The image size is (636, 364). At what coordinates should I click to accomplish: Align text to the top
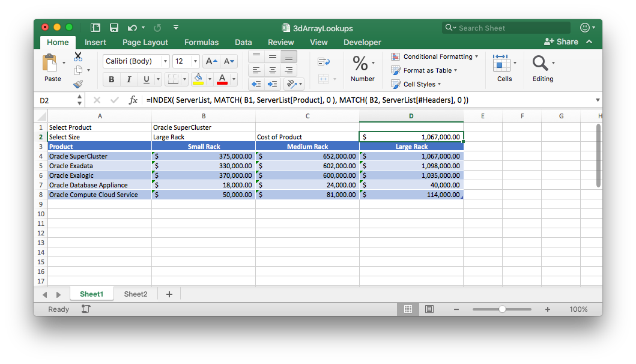pyautogui.click(x=256, y=56)
